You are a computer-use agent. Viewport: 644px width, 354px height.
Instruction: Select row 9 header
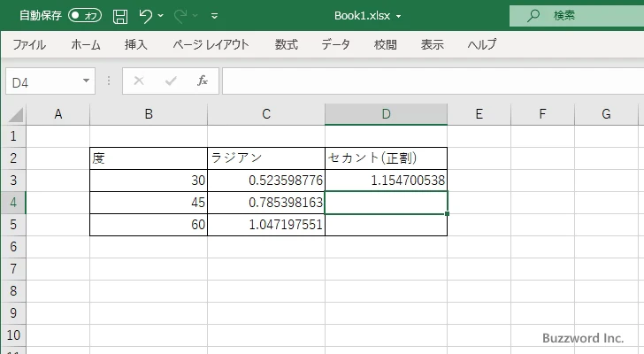(13, 313)
